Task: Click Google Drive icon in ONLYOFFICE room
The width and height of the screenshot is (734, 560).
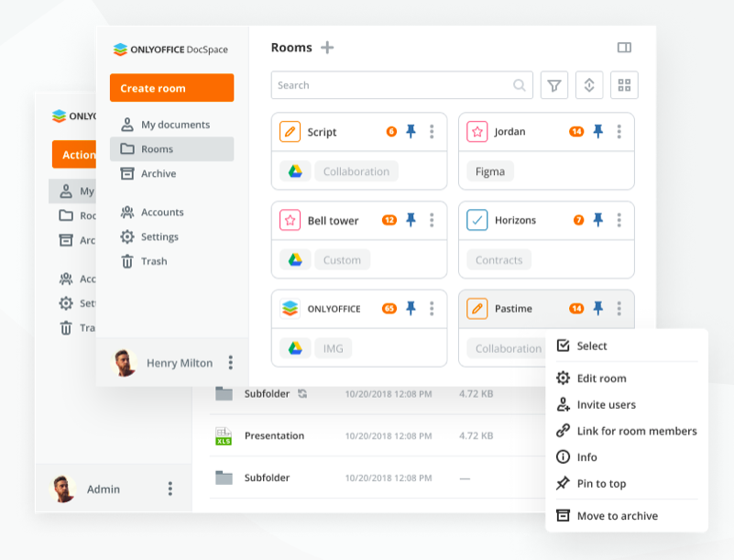Action: pyautogui.click(x=295, y=348)
